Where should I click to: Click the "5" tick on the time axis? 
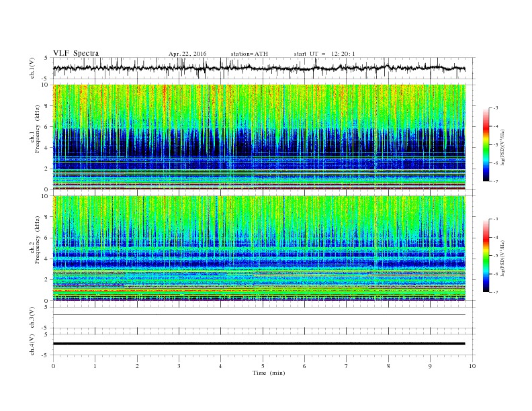pyautogui.click(x=263, y=366)
